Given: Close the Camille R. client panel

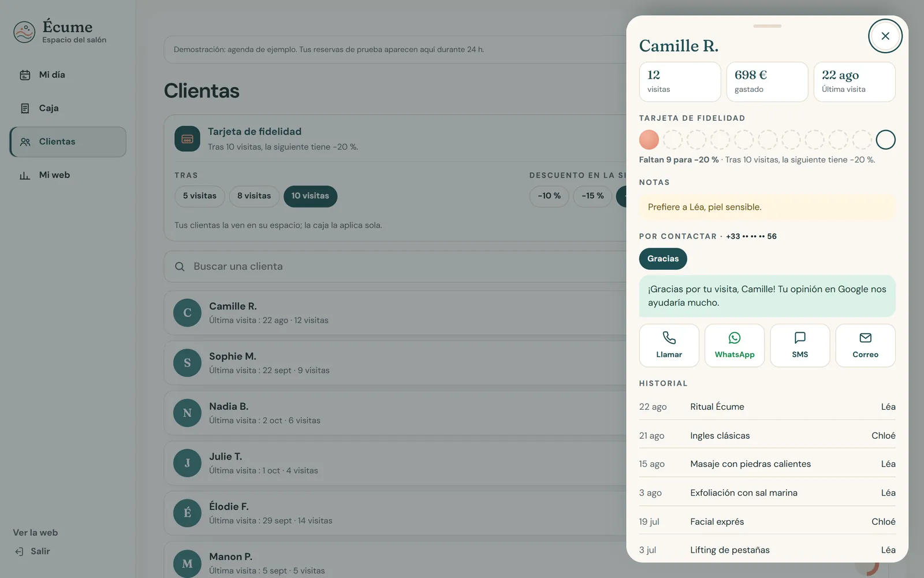Looking at the screenshot, I should pyautogui.click(x=885, y=36).
